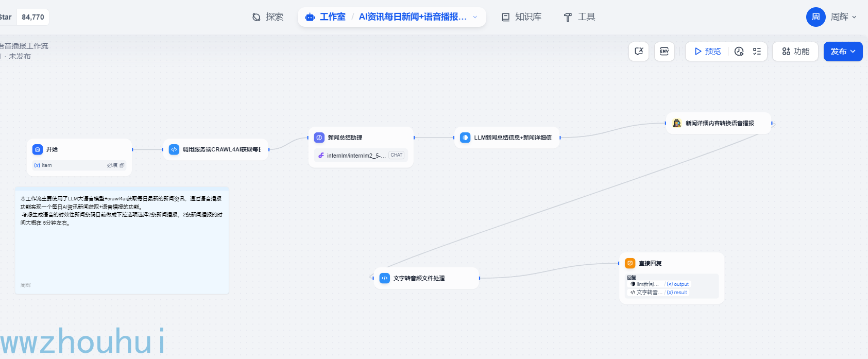
Task: Click the GitHub star count 84,770
Action: coord(33,17)
